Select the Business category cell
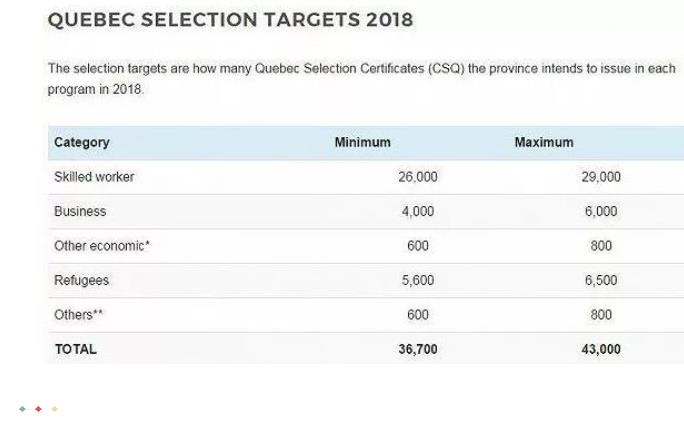Screen dimensions: 684x422 (80, 211)
